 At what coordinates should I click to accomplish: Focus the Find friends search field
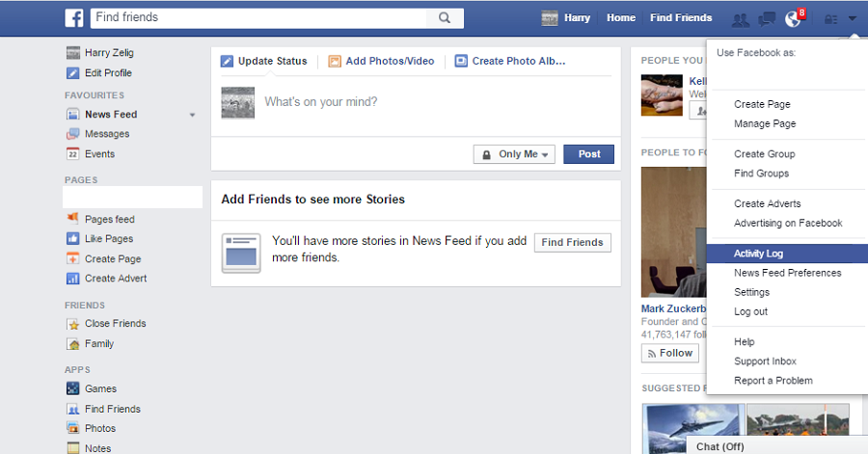point(258,17)
